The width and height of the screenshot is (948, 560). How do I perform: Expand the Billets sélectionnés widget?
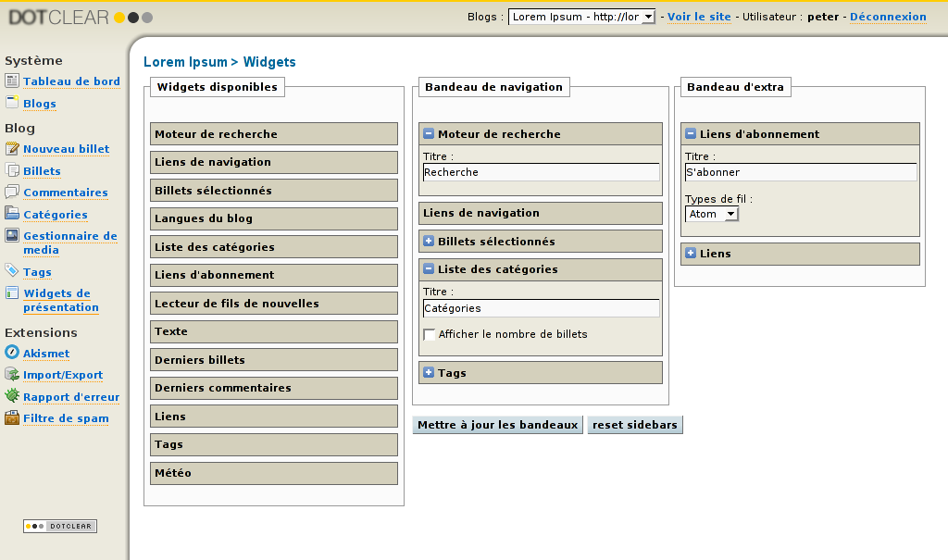click(429, 242)
